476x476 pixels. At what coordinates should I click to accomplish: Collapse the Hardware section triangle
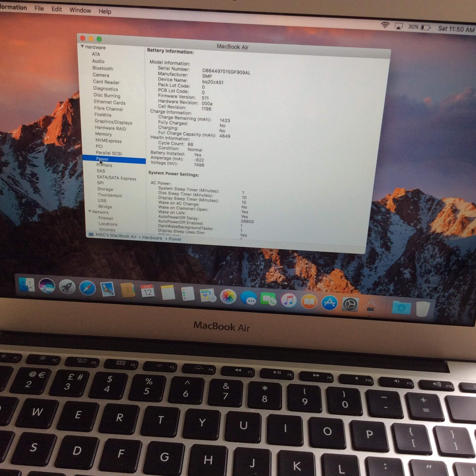(x=83, y=46)
